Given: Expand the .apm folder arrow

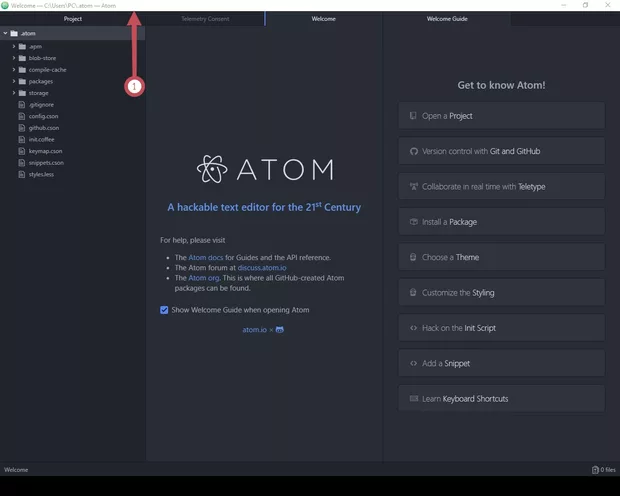Looking at the screenshot, I should (13, 46).
